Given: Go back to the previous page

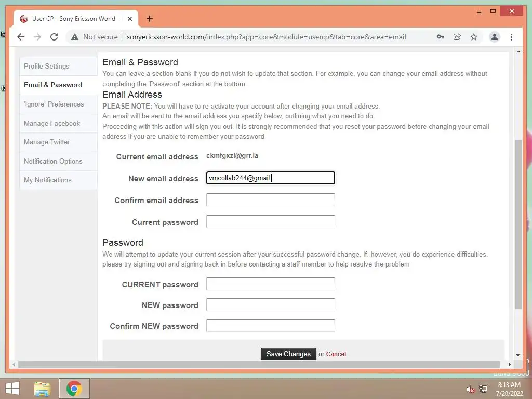Looking at the screenshot, I should click(21, 37).
